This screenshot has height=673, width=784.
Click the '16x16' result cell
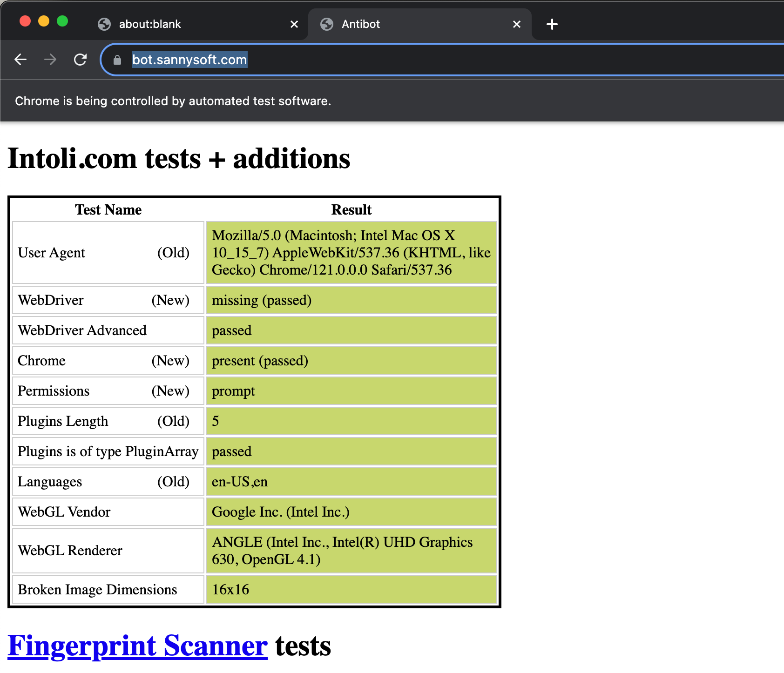coord(351,590)
